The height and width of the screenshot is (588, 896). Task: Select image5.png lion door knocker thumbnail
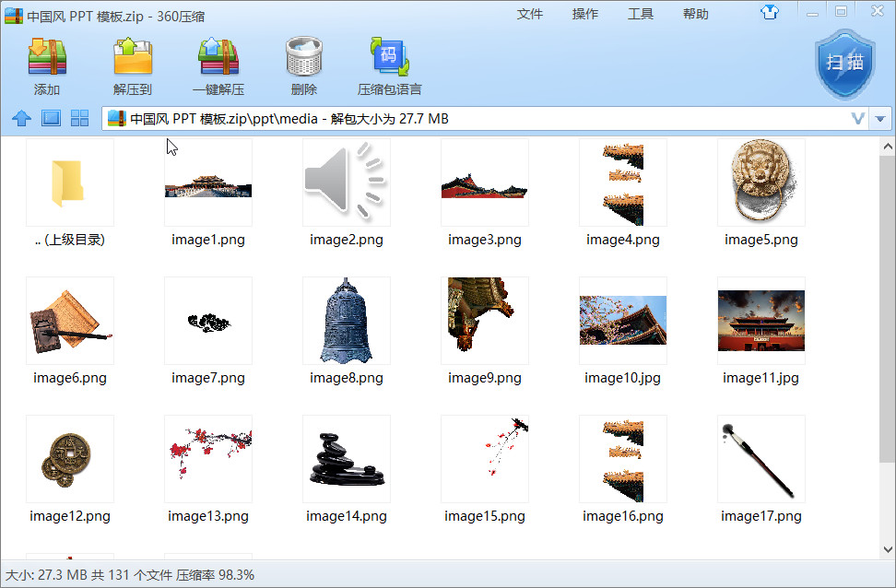tap(761, 182)
